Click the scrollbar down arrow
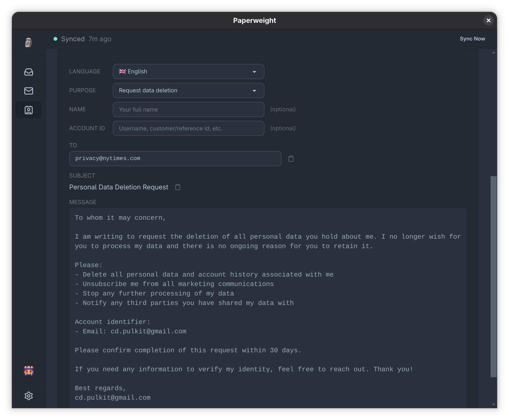 coord(493,404)
